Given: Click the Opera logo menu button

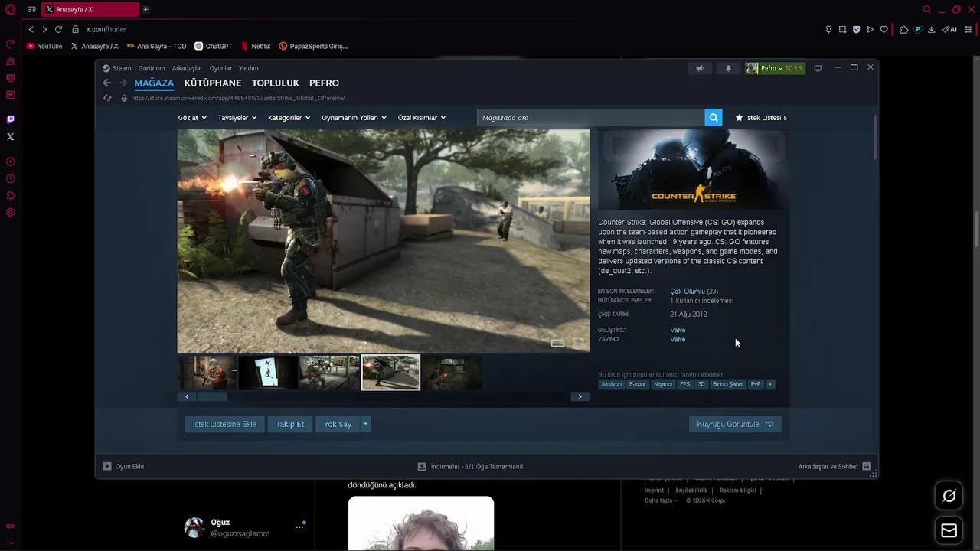Looking at the screenshot, I should point(11,10).
